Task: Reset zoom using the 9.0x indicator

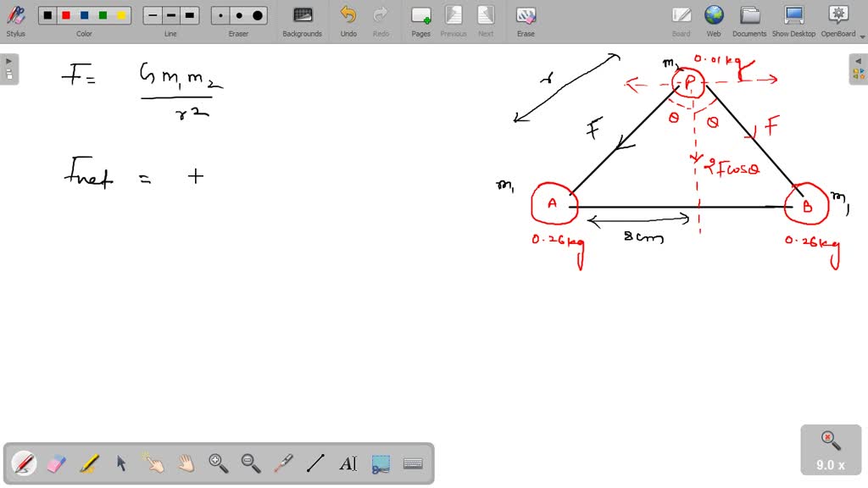Action: 829,449
